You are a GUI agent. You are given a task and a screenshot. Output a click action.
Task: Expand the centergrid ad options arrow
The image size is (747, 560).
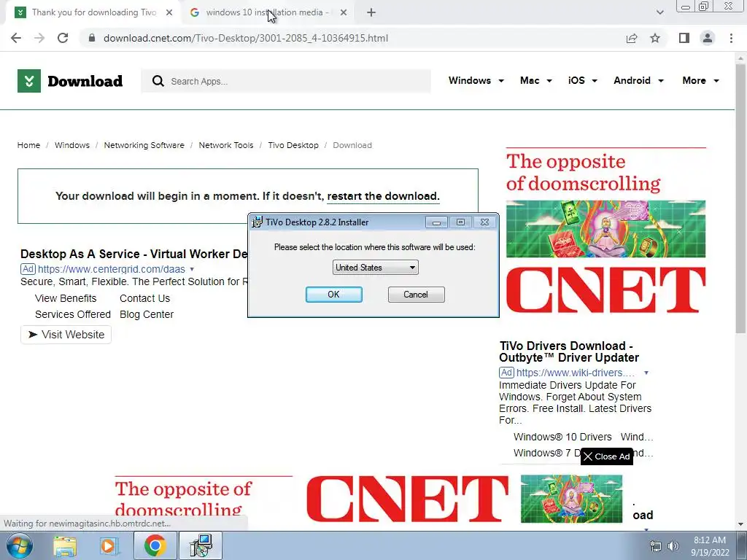192,269
